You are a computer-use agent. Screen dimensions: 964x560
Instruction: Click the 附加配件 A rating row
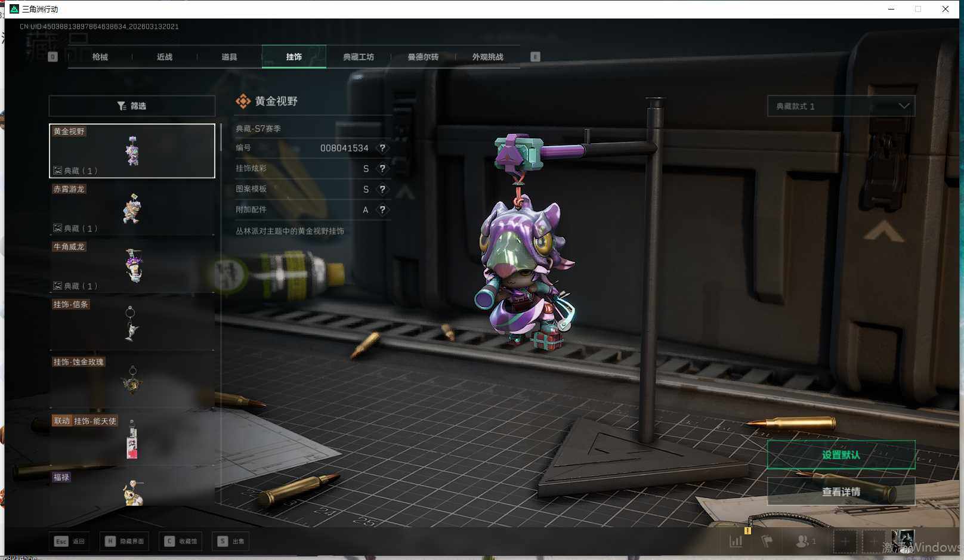313,210
